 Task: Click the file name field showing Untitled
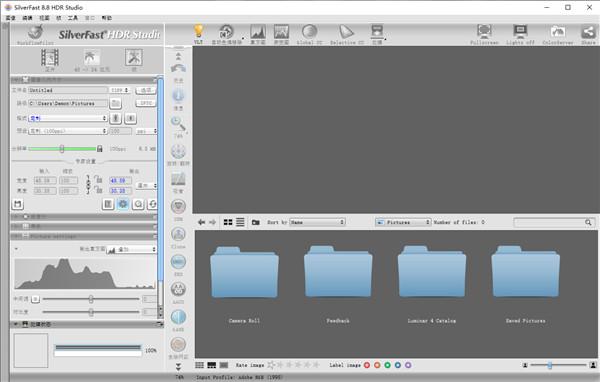68,90
